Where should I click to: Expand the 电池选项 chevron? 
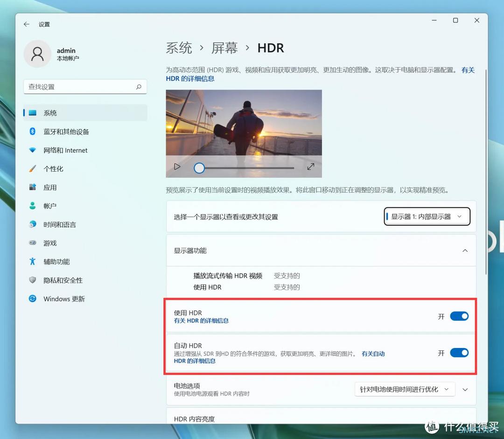pos(465,390)
